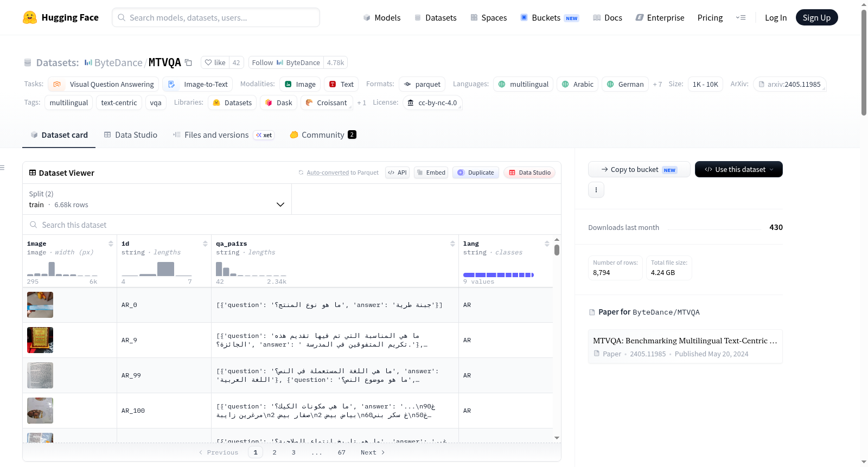Open Buckets in navigation
The height and width of the screenshot is (467, 868).
point(549,17)
